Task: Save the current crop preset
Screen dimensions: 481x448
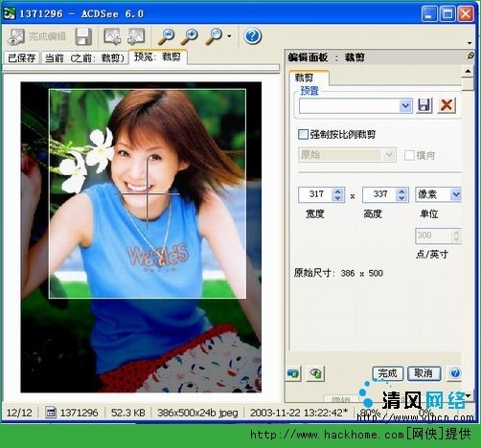Action: coord(424,105)
